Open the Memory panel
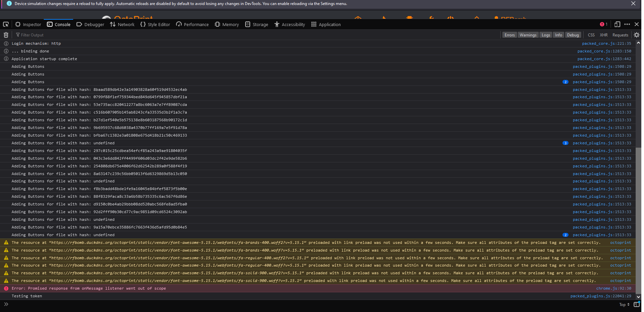 (x=227, y=24)
